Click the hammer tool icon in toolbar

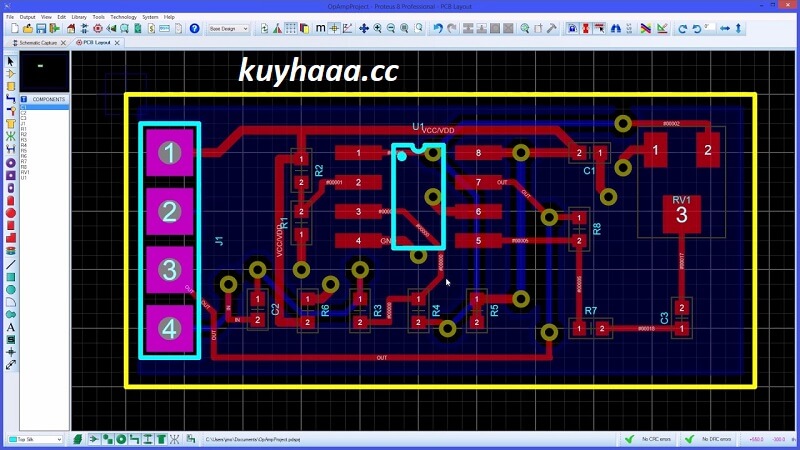click(x=552, y=29)
